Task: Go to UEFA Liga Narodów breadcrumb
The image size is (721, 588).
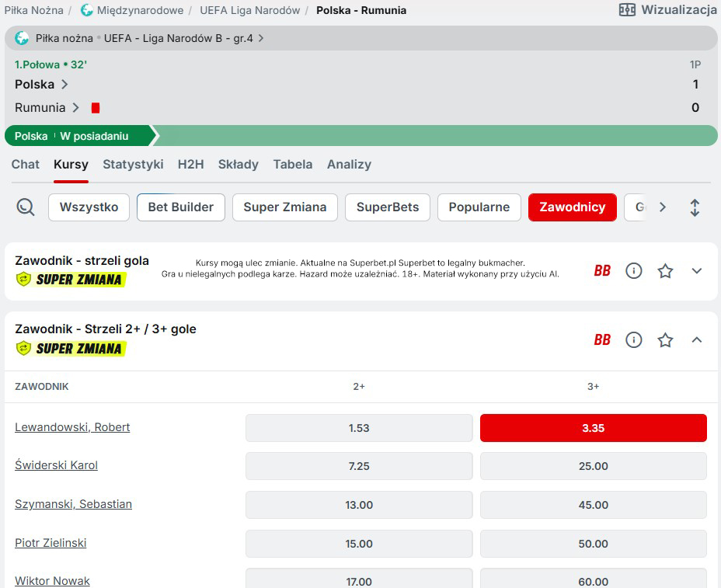Action: (x=249, y=10)
